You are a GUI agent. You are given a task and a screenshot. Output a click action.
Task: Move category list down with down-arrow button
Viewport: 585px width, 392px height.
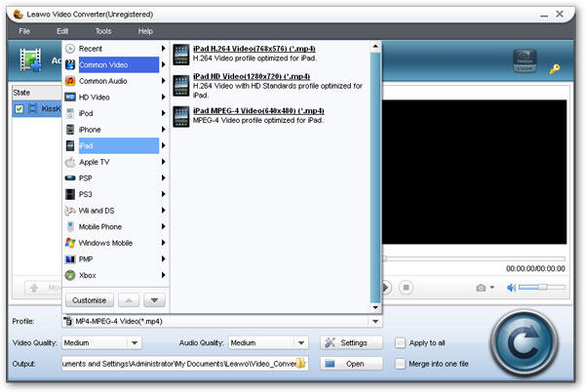154,300
